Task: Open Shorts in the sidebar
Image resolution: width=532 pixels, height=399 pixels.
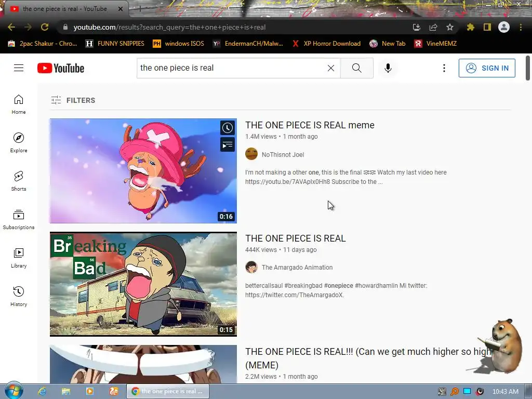Action: click(x=19, y=181)
